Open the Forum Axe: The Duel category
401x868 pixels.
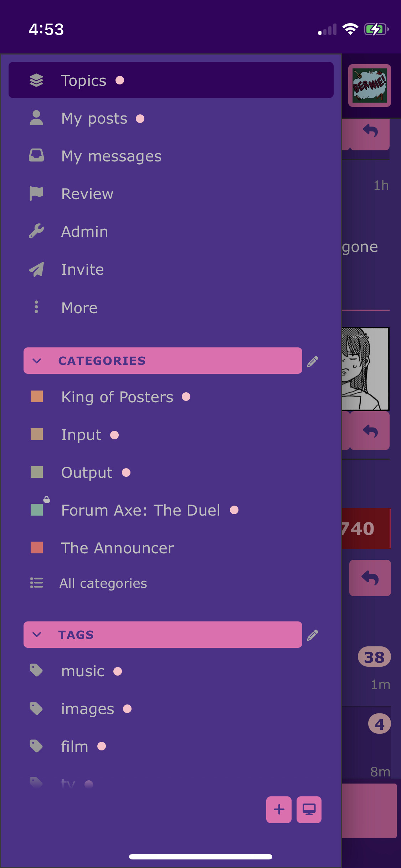tap(140, 510)
